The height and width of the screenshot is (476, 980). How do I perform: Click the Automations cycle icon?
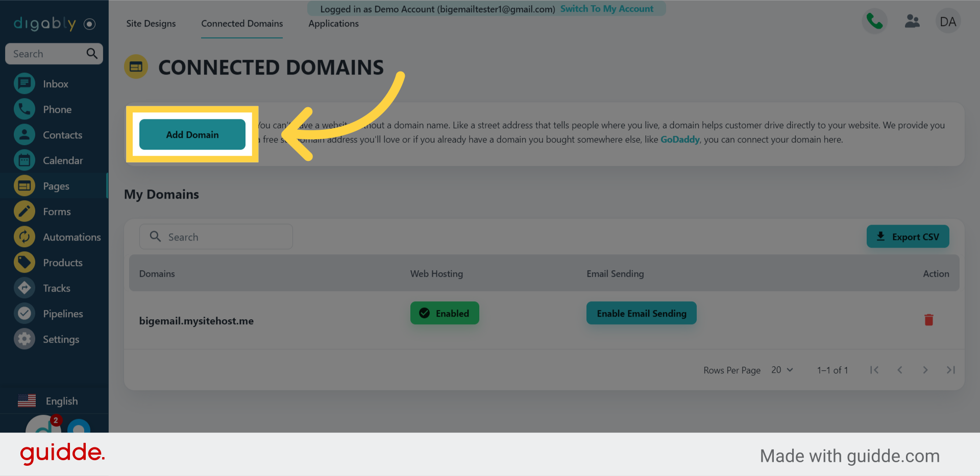pyautogui.click(x=24, y=237)
